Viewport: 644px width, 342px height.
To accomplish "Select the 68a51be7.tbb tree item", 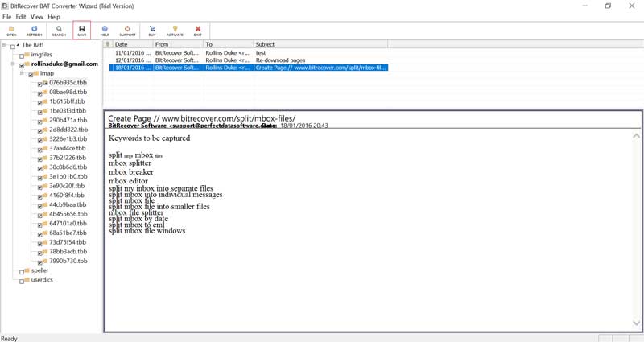I will pyautogui.click(x=68, y=233).
